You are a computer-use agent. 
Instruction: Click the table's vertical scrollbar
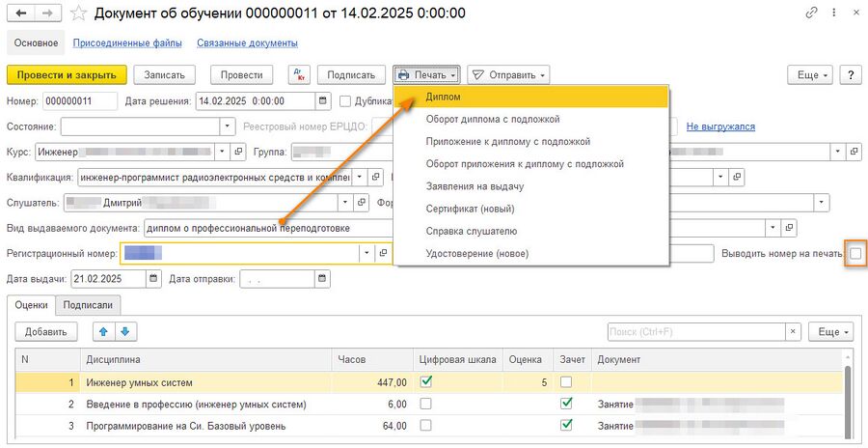point(848,401)
